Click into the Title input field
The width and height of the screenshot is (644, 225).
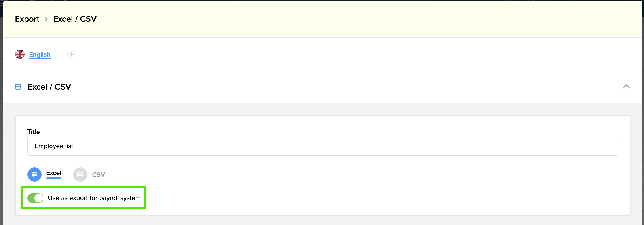(322, 146)
